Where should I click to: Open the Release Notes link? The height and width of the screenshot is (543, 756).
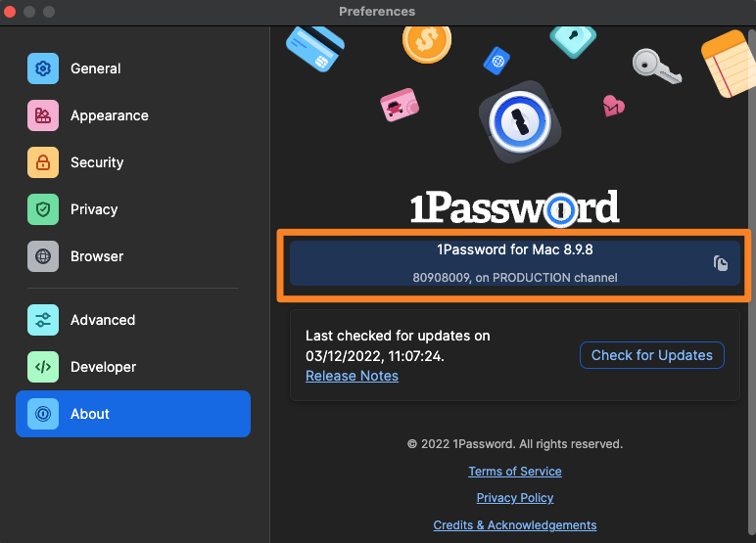click(x=352, y=376)
